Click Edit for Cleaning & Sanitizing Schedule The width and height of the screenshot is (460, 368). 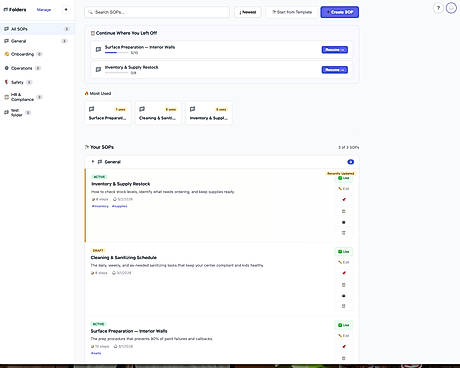pyautogui.click(x=344, y=262)
